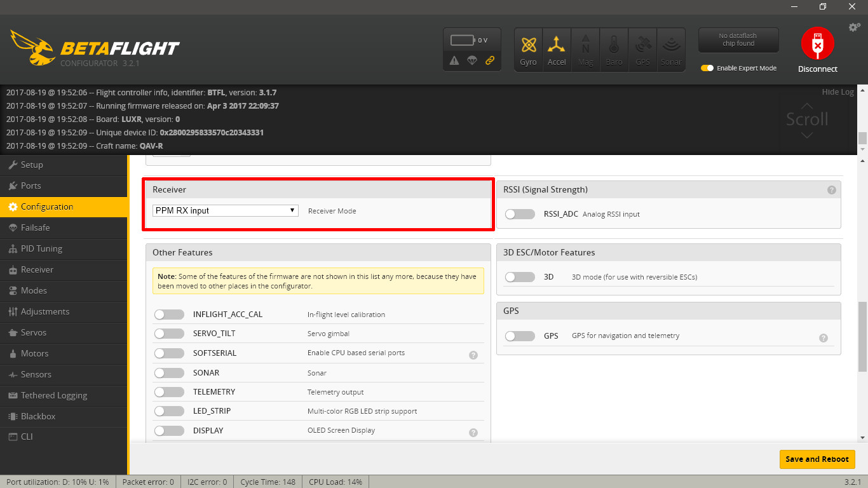Image resolution: width=868 pixels, height=488 pixels.
Task: Enable TELEMETRY output switch
Action: (169, 391)
